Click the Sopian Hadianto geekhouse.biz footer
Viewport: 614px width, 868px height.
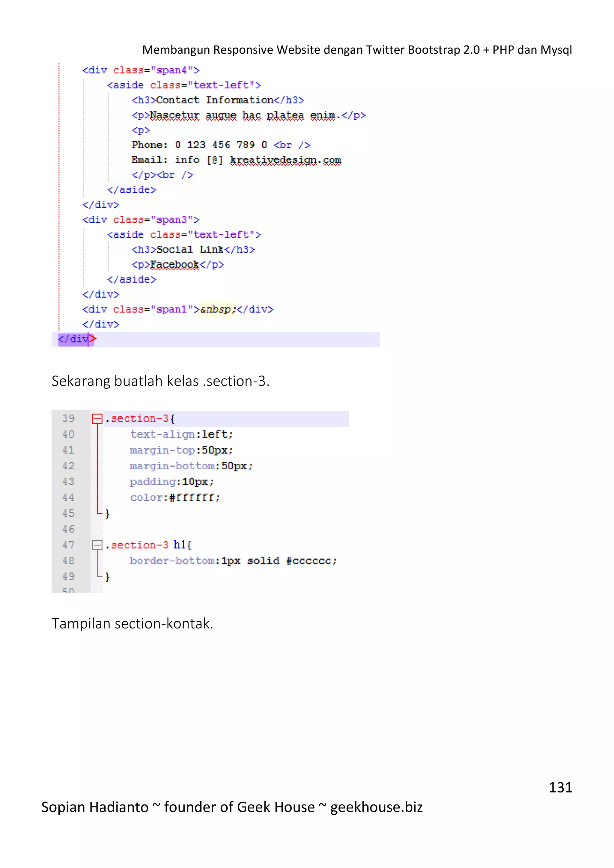232,807
